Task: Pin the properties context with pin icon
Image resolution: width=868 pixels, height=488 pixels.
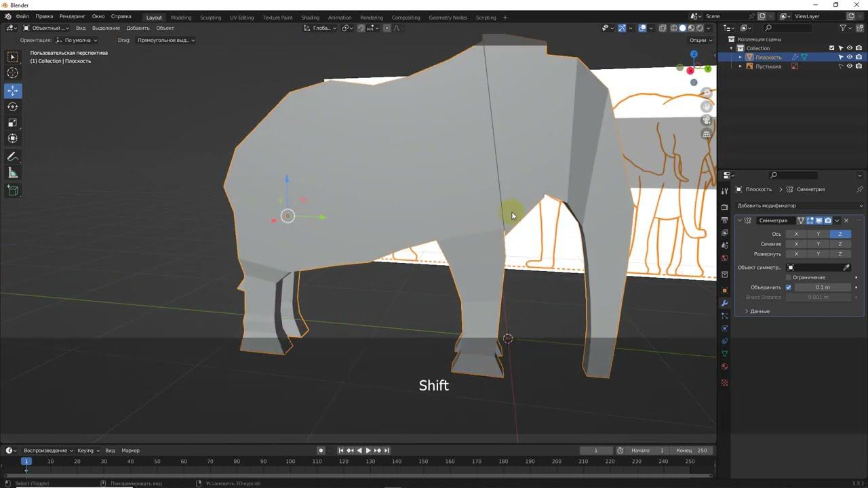Action: (860, 189)
